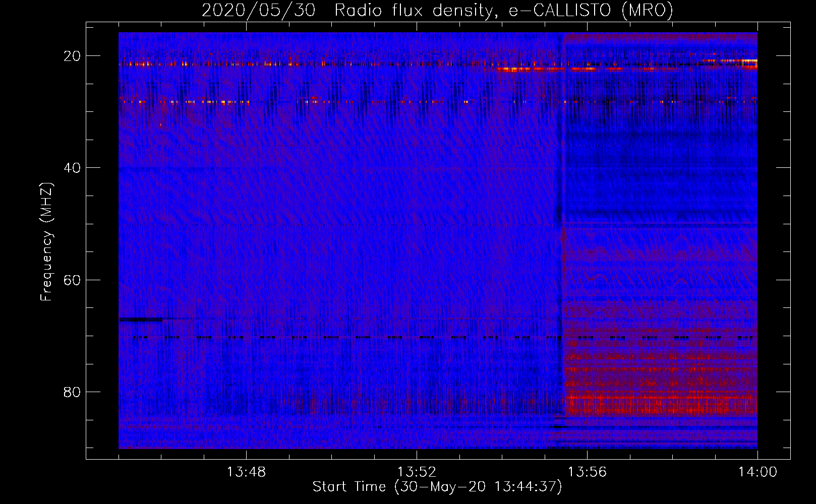The height and width of the screenshot is (504, 816).
Task: Click the time tick label "14:00"
Action: [757, 472]
